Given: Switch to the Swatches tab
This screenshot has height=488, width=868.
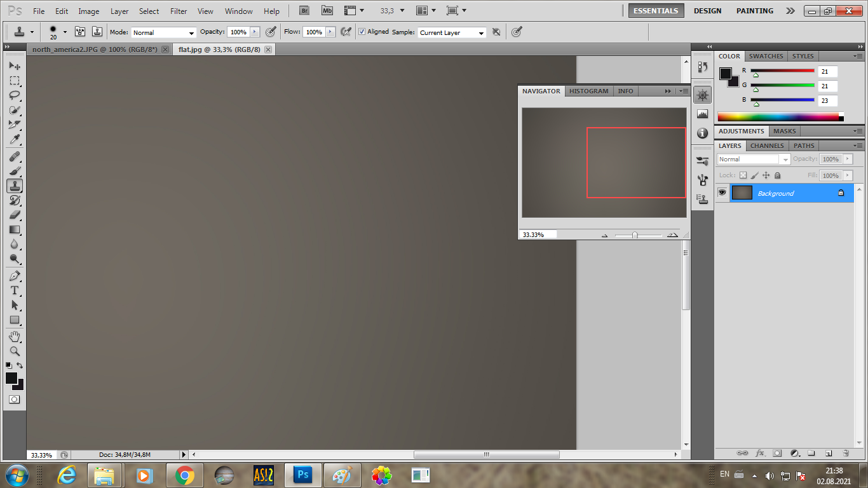Looking at the screenshot, I should point(766,56).
